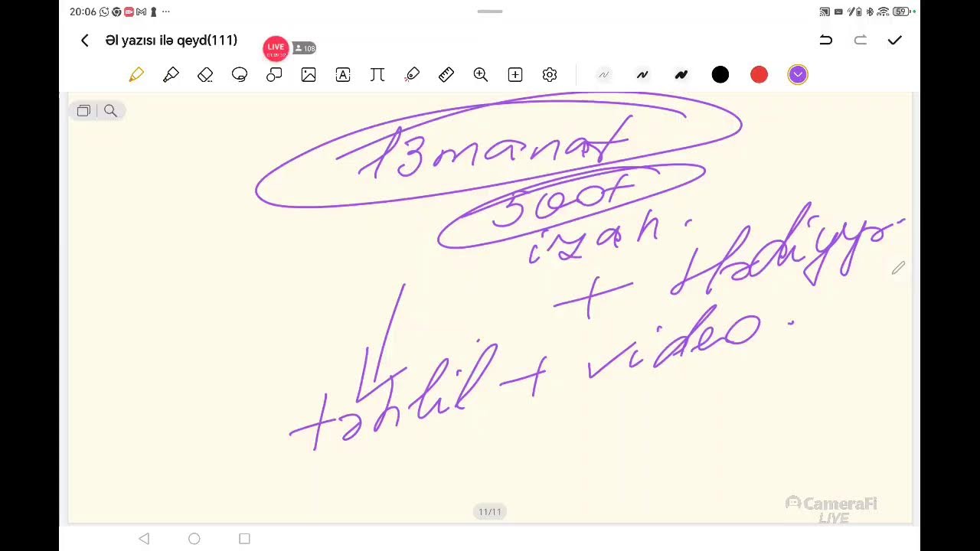Pick the black color swatch

[x=720, y=74]
